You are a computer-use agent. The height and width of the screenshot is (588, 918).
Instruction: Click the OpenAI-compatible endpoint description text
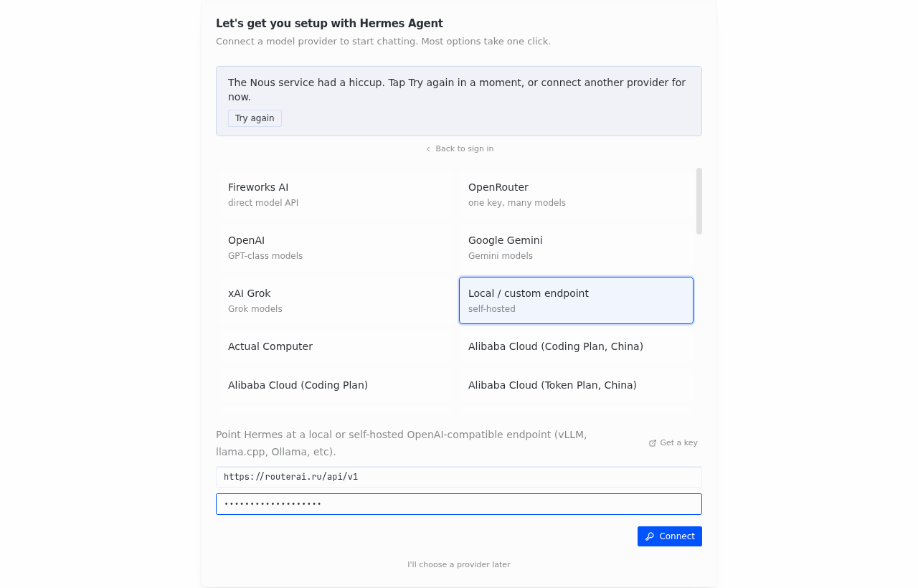coord(402,443)
